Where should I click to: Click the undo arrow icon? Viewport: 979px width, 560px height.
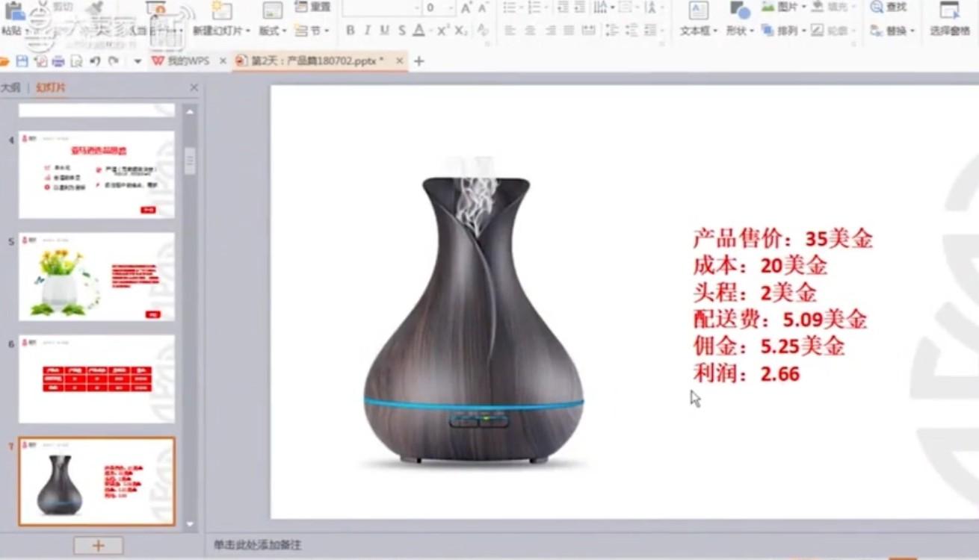(95, 61)
